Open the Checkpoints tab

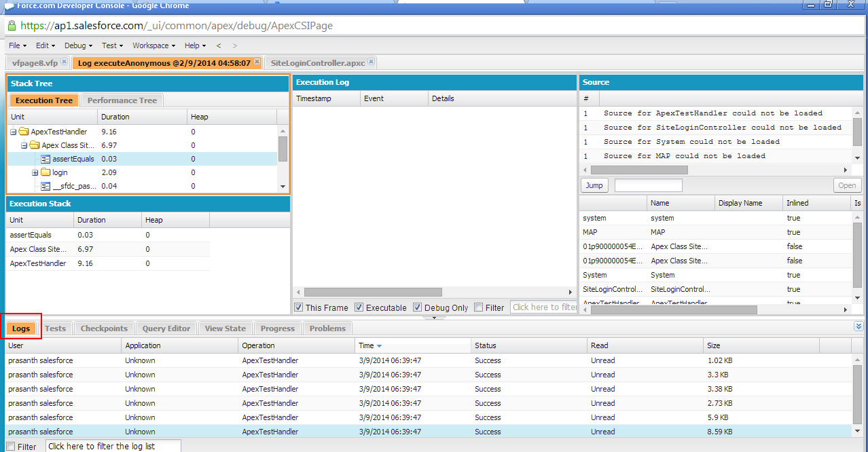(x=104, y=328)
